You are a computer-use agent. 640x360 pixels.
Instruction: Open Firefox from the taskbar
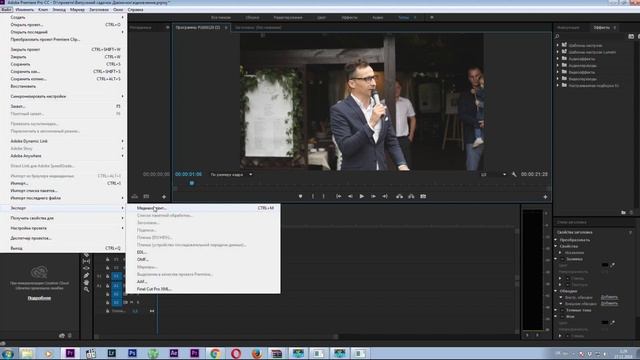(x=257, y=353)
